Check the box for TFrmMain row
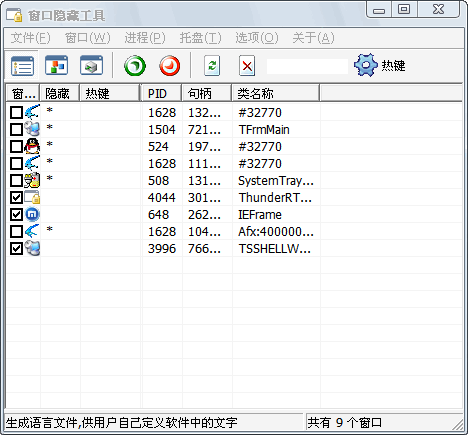 click(16, 129)
